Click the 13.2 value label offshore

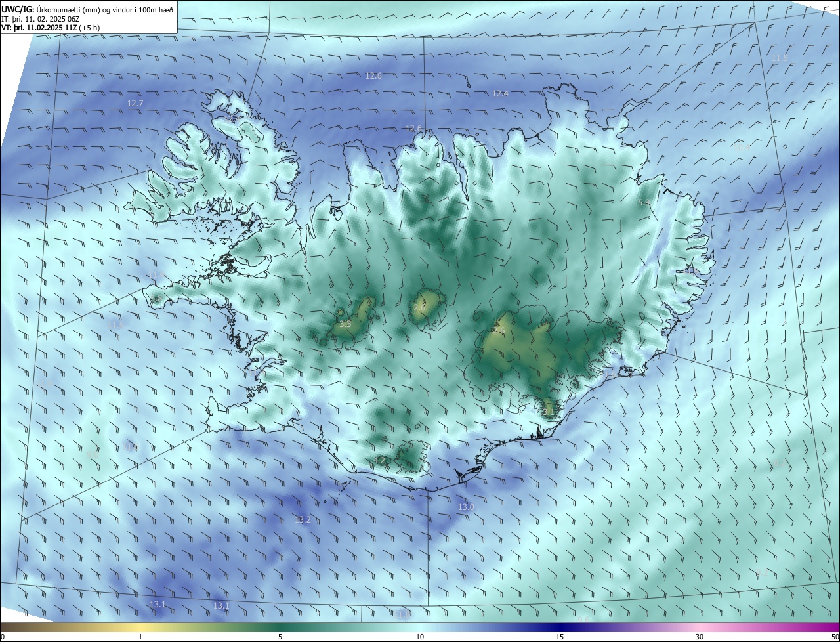pos(303,520)
